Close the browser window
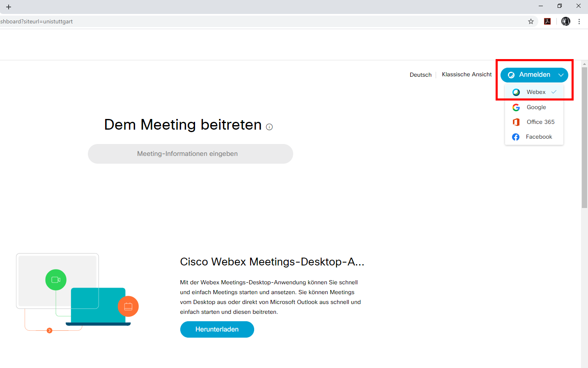The width and height of the screenshot is (588, 368). [579, 6]
